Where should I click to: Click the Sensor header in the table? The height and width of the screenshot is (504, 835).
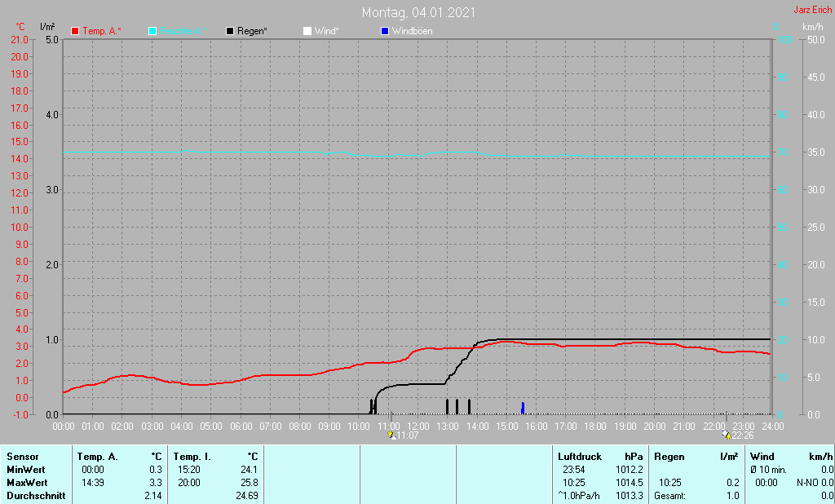[x=22, y=457]
